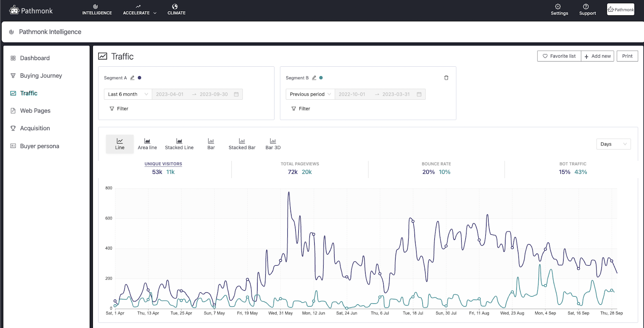Expand the Last 6 month dropdown

pyautogui.click(x=128, y=94)
